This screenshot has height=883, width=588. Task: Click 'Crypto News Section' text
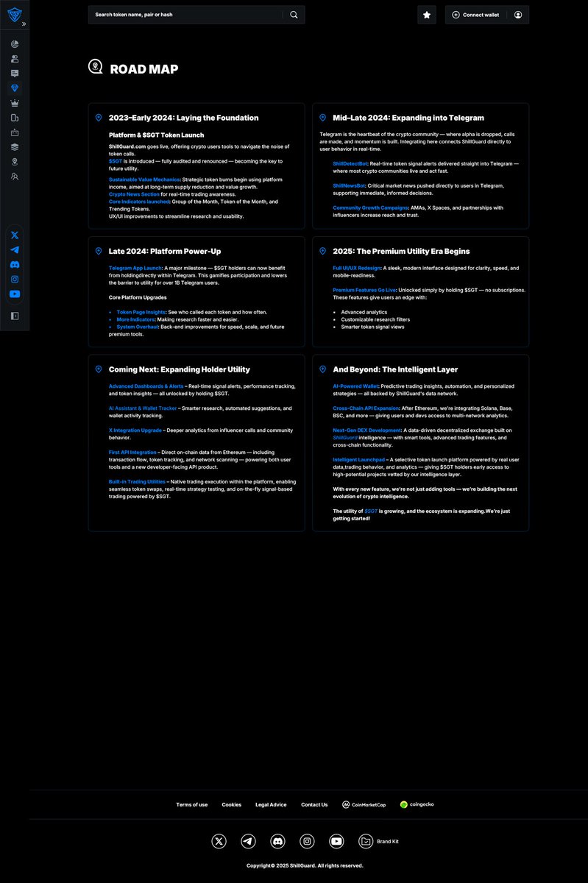tap(134, 194)
